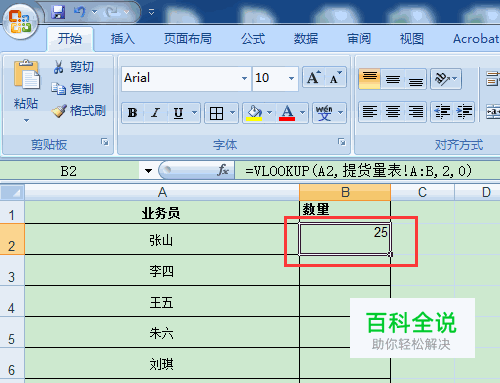Align text right

click(x=416, y=112)
